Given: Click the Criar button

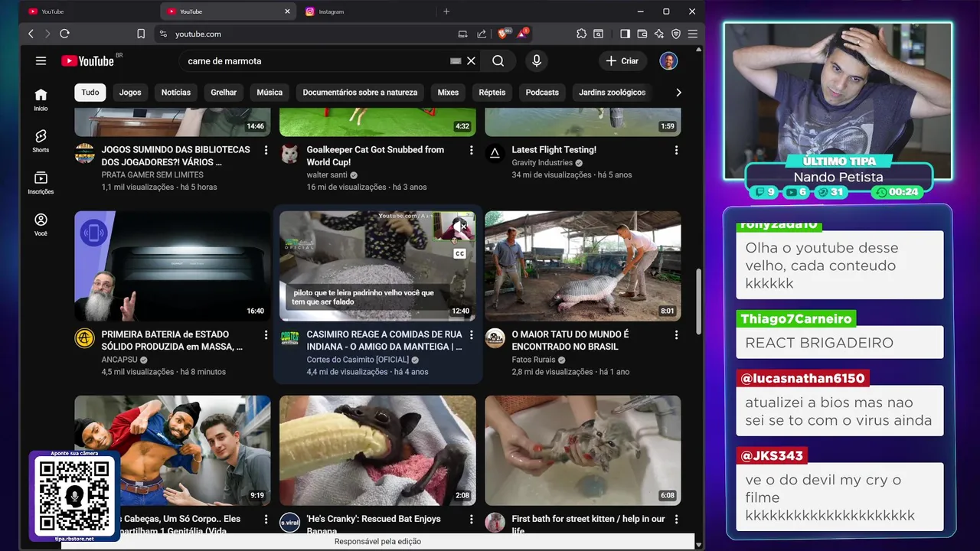Looking at the screenshot, I should point(622,61).
